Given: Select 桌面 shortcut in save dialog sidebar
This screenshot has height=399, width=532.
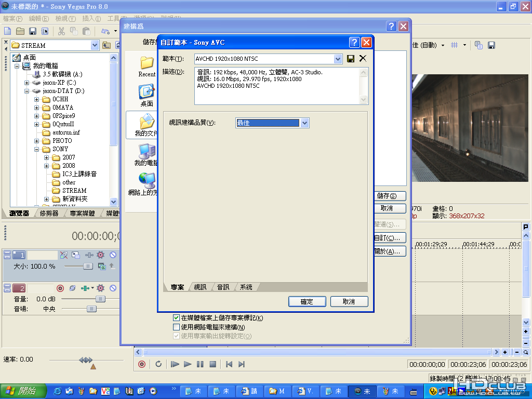Looking at the screenshot, I should pyautogui.click(x=147, y=96).
